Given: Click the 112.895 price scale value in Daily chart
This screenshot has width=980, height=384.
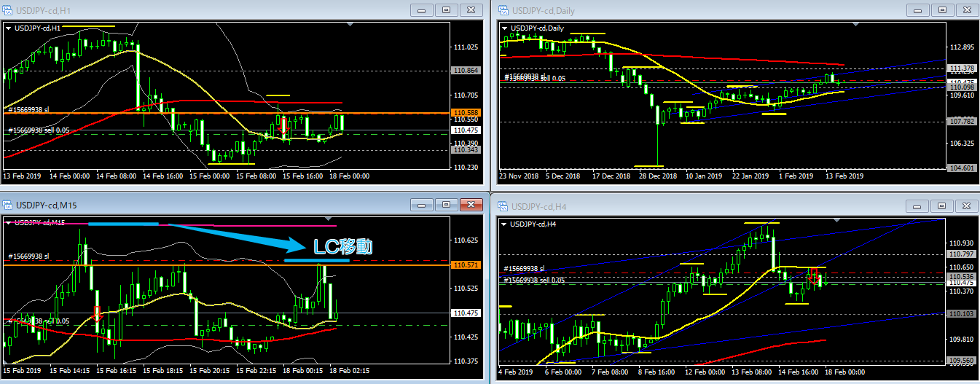Looking at the screenshot, I should 961,47.
